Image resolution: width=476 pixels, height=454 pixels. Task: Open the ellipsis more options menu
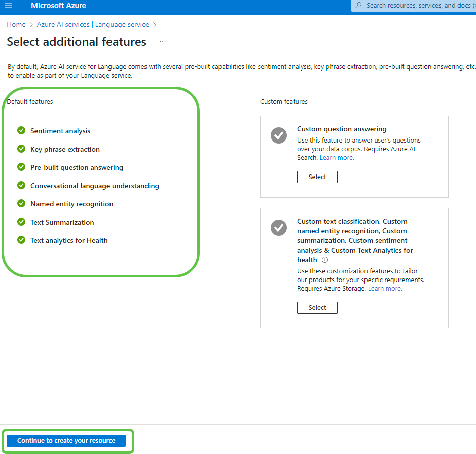(163, 42)
